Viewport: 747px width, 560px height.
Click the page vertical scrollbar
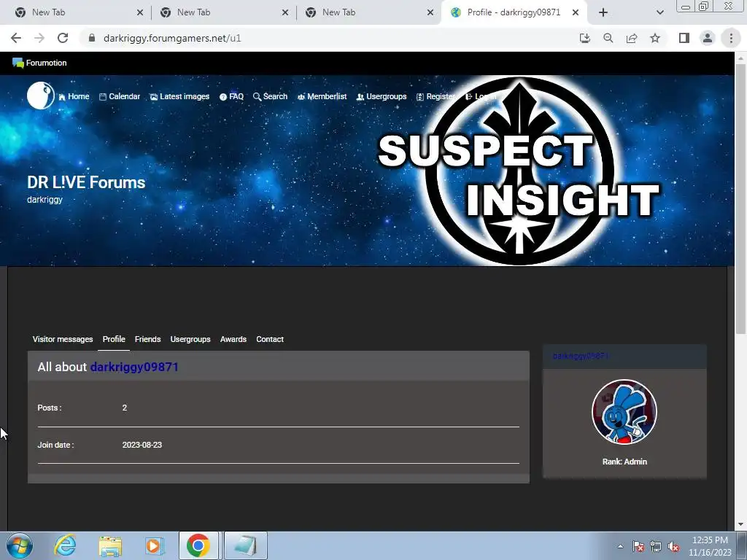tap(740, 198)
